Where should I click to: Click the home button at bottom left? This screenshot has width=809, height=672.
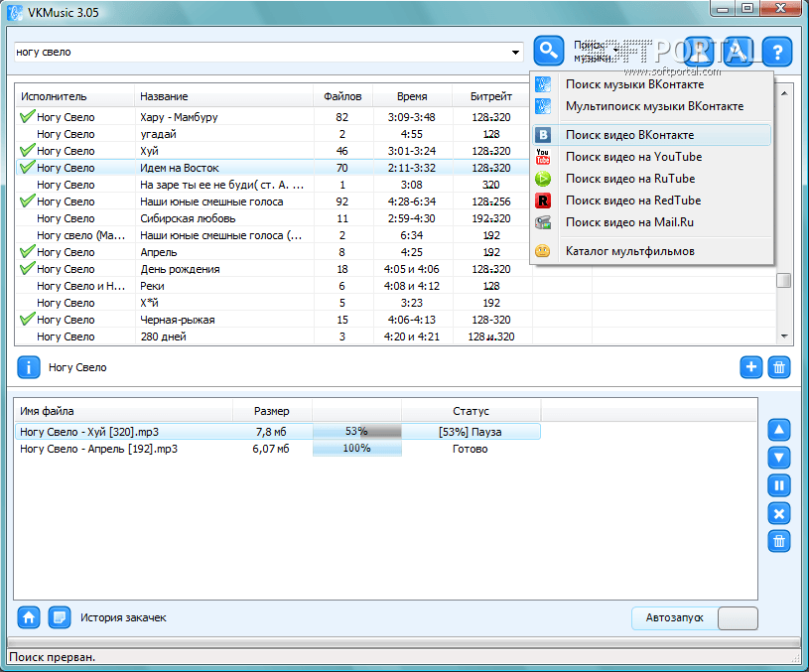(29, 617)
